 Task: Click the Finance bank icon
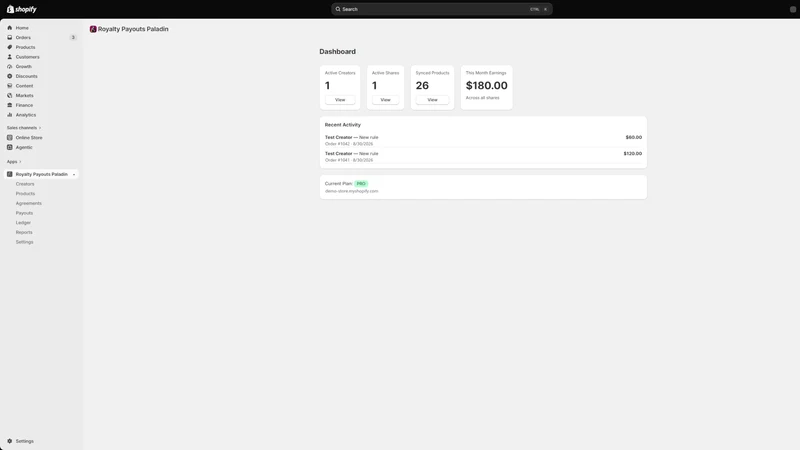coord(10,106)
